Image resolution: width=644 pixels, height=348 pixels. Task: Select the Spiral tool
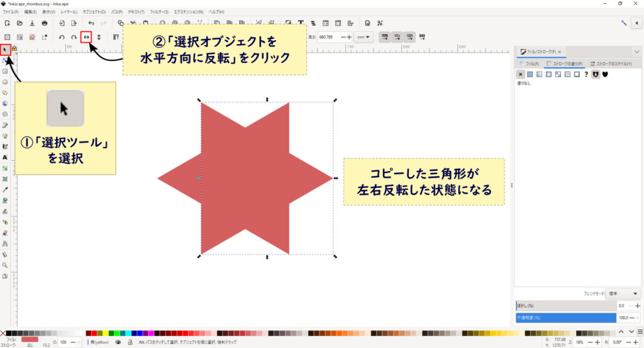pyautogui.click(x=5, y=114)
